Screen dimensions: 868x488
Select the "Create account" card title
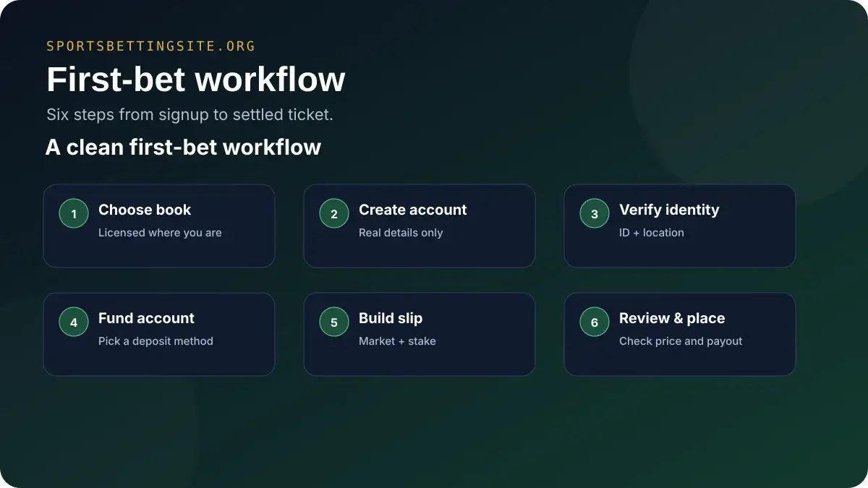[413, 210]
